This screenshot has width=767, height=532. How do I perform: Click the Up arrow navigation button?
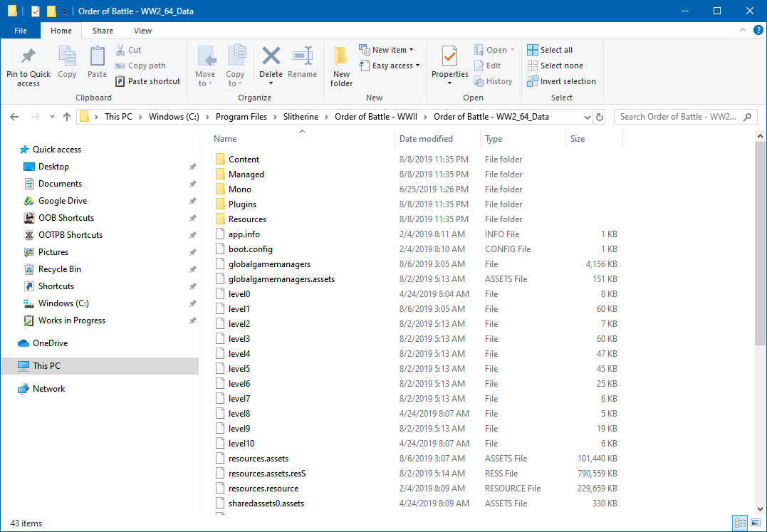click(x=67, y=117)
